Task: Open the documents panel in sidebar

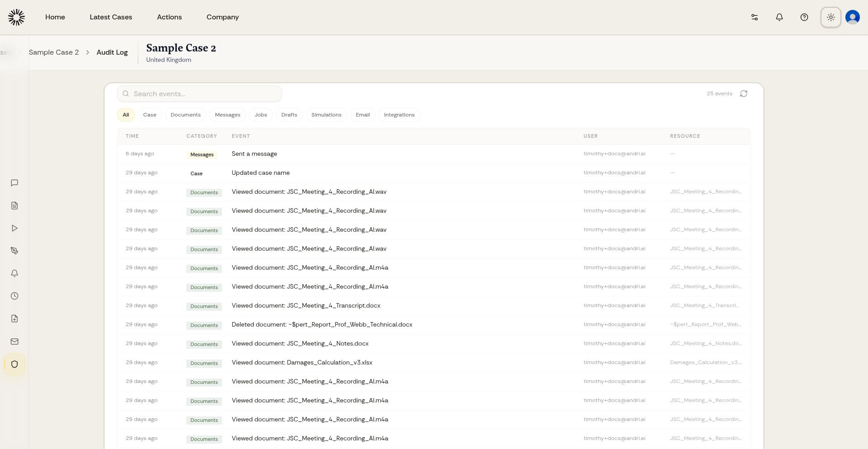Action: coord(14,206)
